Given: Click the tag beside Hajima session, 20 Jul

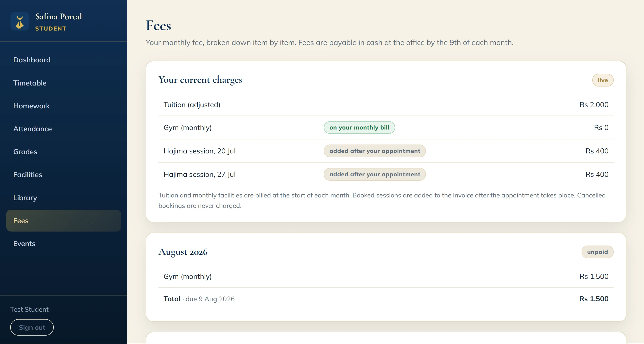Looking at the screenshot, I should point(375,151).
